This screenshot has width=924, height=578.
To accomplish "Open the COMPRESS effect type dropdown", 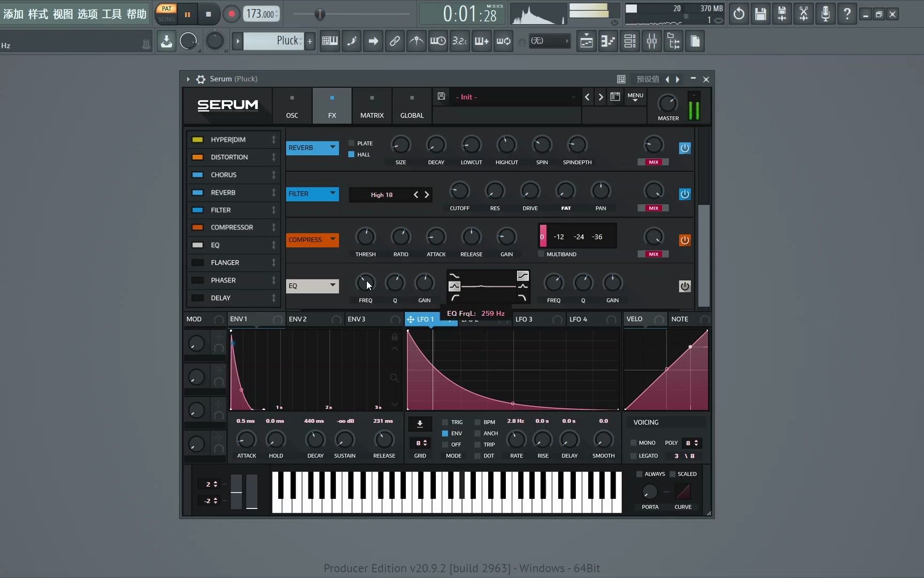I will click(x=312, y=240).
